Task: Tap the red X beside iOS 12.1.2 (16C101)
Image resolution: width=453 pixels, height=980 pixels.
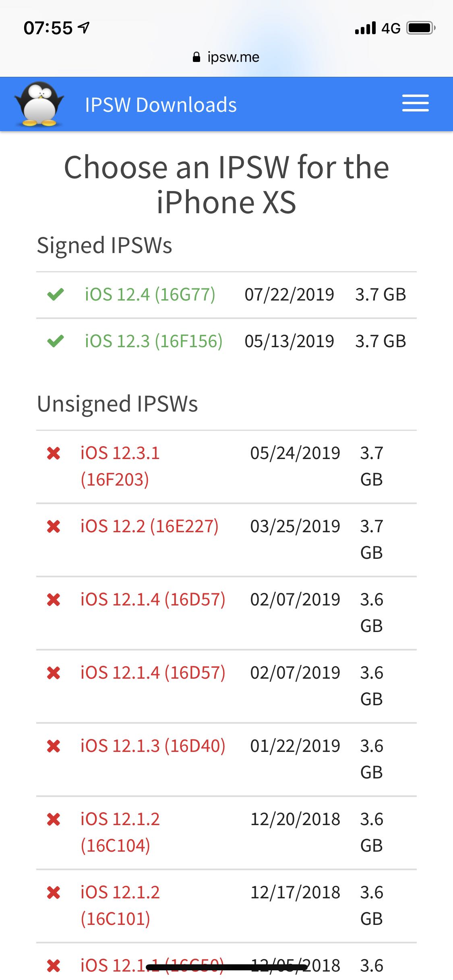Action: tap(54, 893)
